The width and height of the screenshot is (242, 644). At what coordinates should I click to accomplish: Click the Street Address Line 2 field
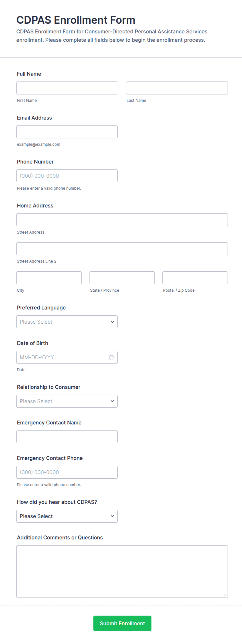(122, 249)
